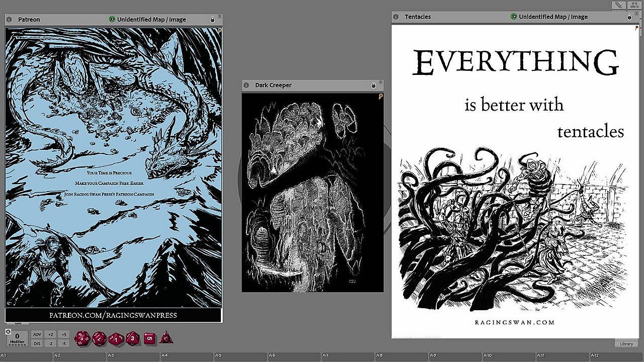644x362 pixels.
Task: Toggle the Patreon image ID status
Action: (112, 20)
